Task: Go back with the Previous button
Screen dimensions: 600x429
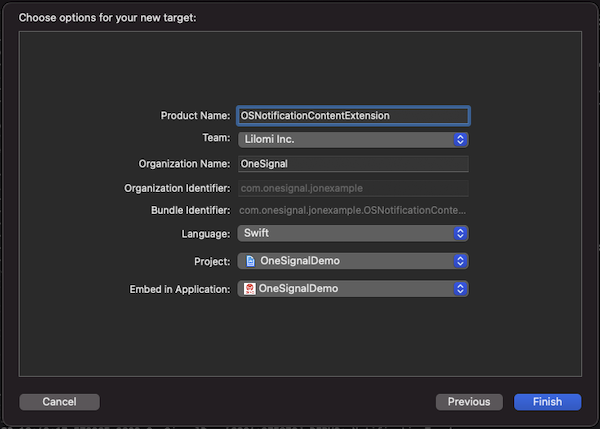Action: [x=469, y=402]
